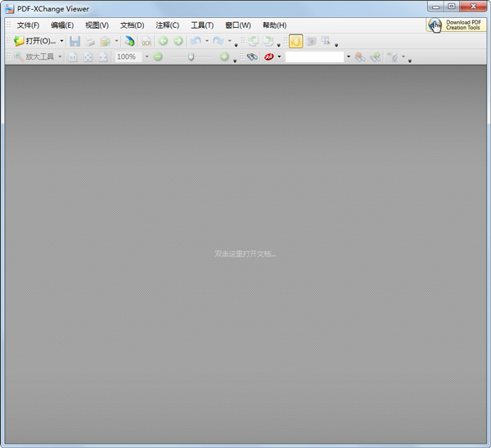Select the Zoom In tool (放大工具)
Viewport: 491px width, 448px height.
click(x=34, y=57)
